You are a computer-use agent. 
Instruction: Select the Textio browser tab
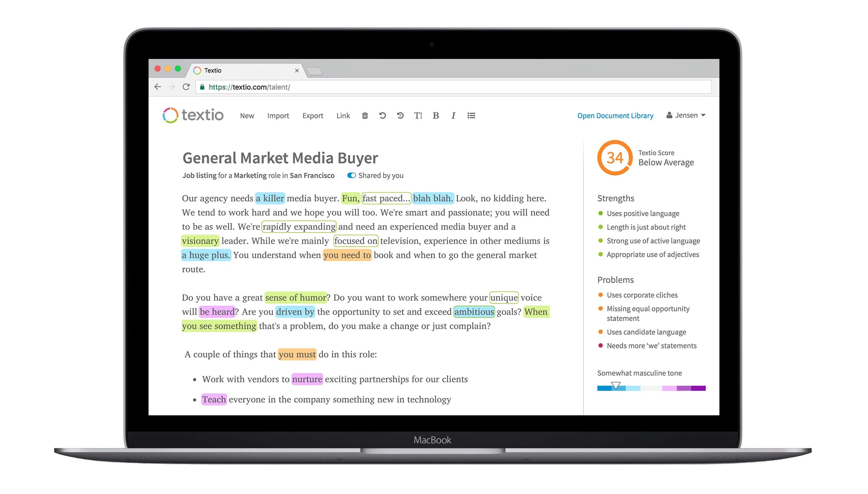(246, 71)
